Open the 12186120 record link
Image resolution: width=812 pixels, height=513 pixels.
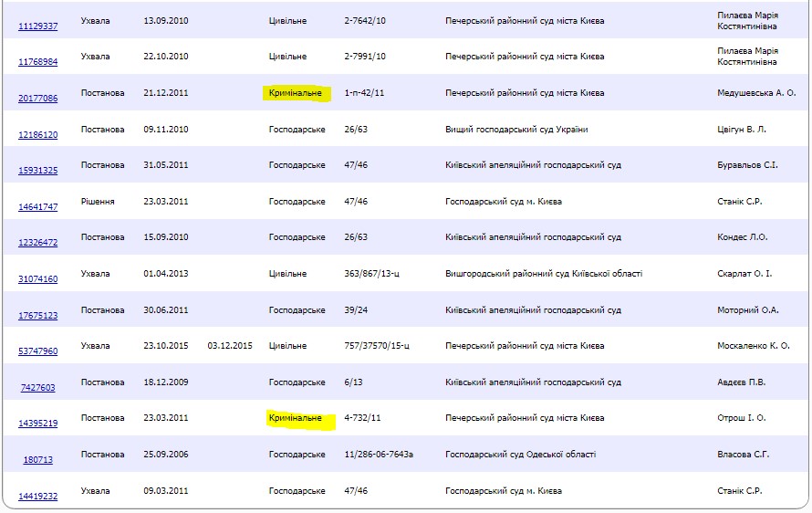click(x=37, y=135)
